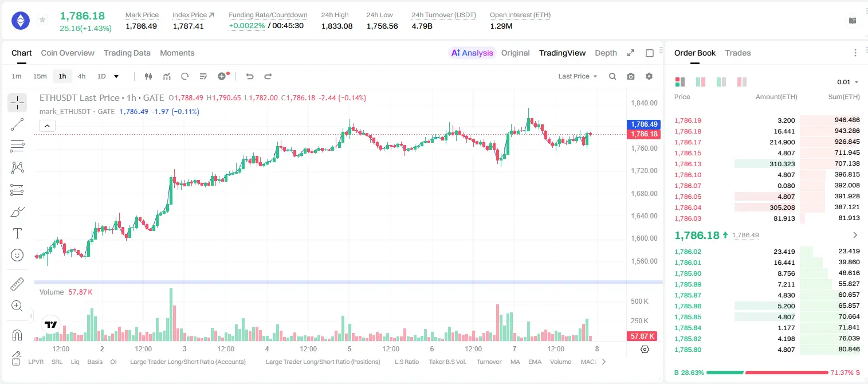Select the ruler measure tool

[17, 284]
